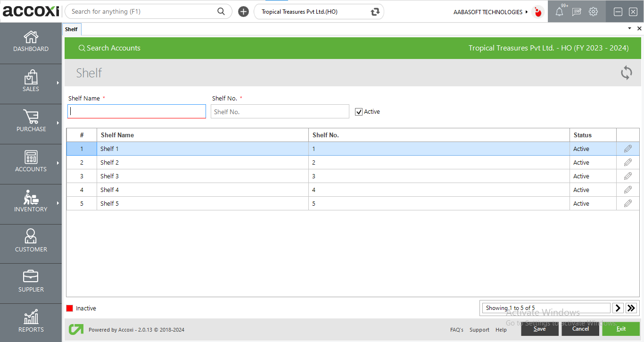Go to the last page of results
644x342 pixels.
632,308
